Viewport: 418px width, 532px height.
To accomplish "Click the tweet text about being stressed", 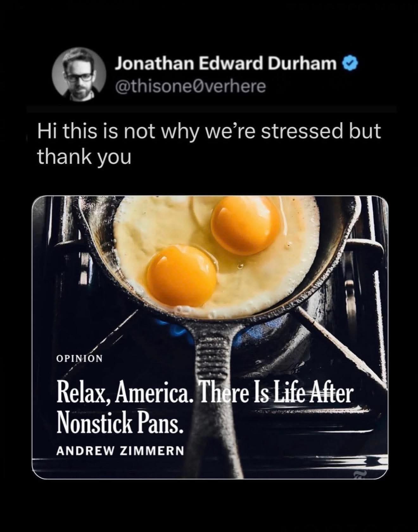I will (x=209, y=144).
